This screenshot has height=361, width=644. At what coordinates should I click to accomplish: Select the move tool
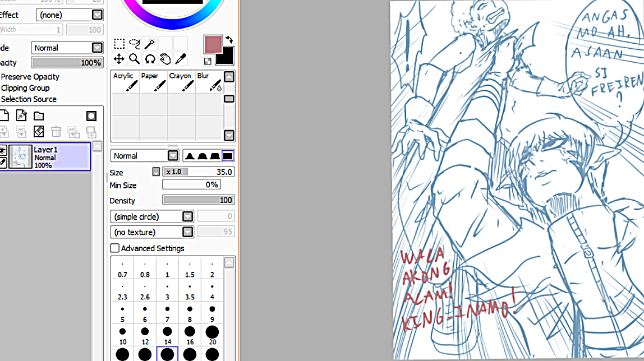(x=119, y=59)
